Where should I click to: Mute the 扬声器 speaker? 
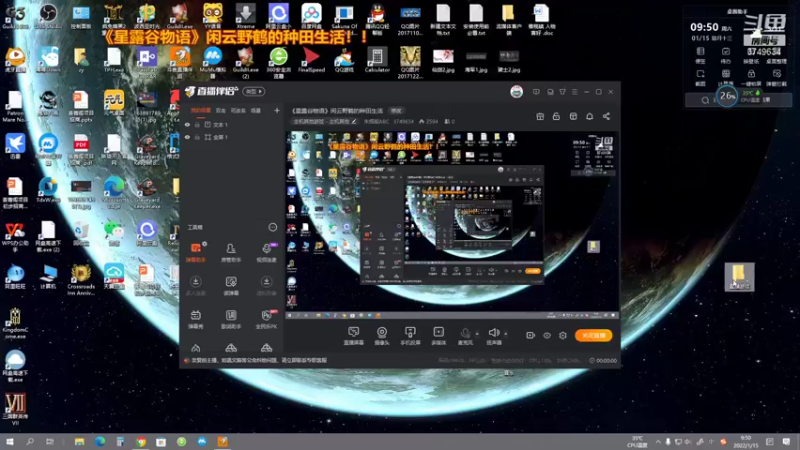click(x=494, y=336)
